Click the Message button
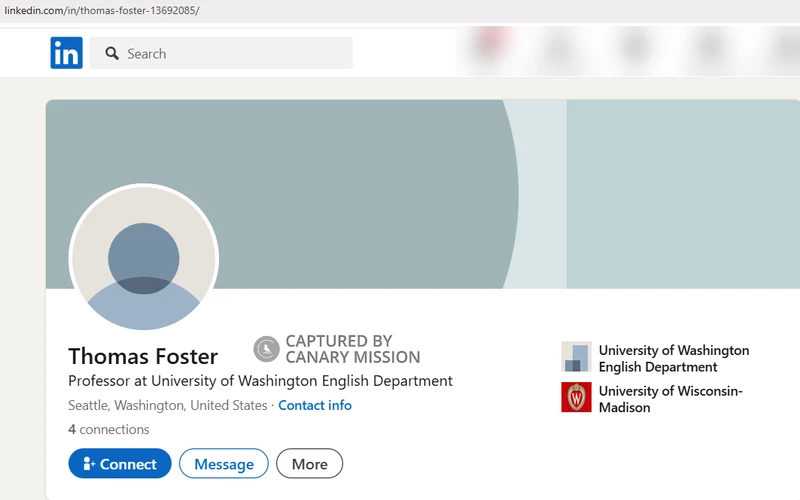The height and width of the screenshot is (500, 800). pyautogui.click(x=223, y=463)
